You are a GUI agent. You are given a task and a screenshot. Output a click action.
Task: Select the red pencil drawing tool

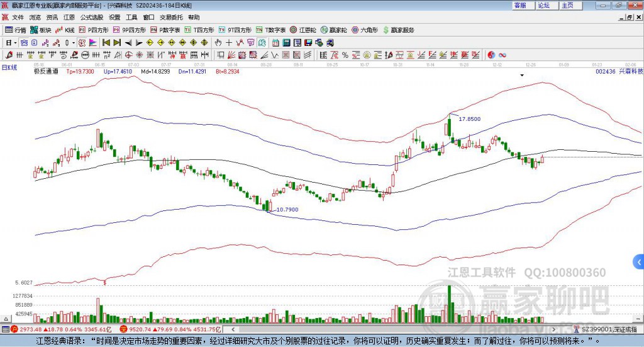pos(9,55)
